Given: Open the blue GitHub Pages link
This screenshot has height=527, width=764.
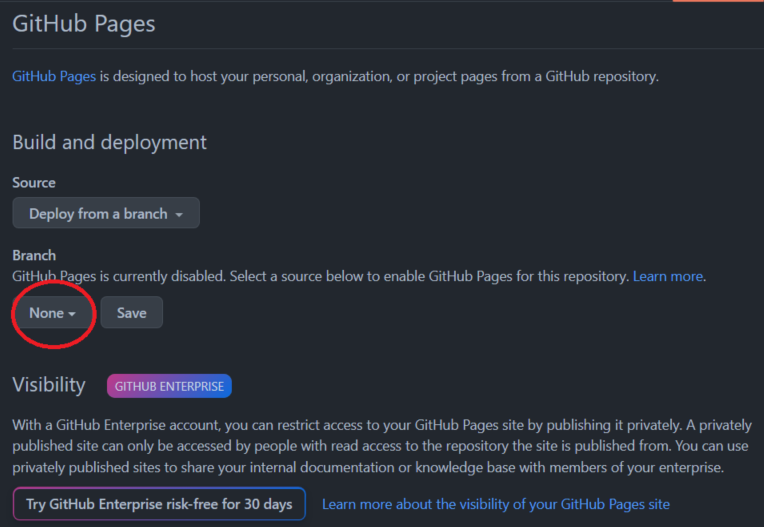Looking at the screenshot, I should click(54, 76).
